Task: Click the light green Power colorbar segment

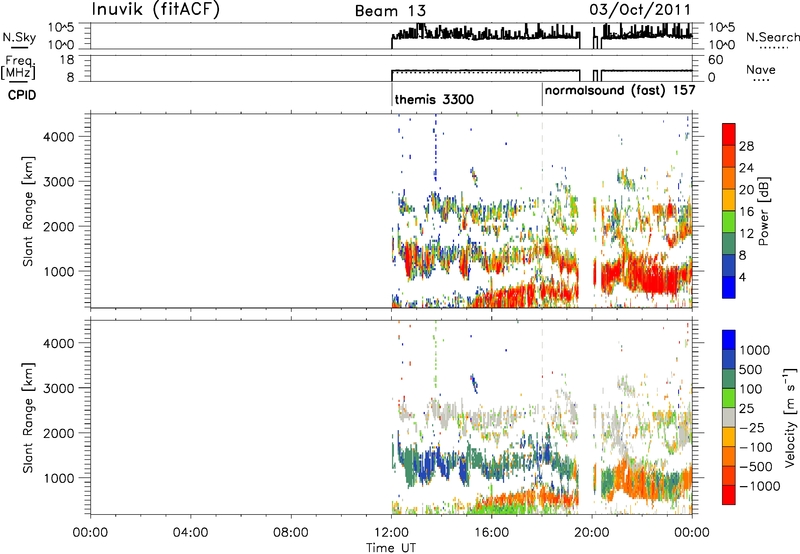Action: click(729, 222)
